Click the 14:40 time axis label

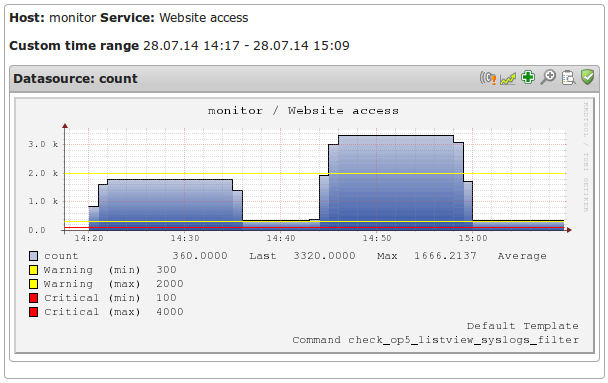click(281, 238)
